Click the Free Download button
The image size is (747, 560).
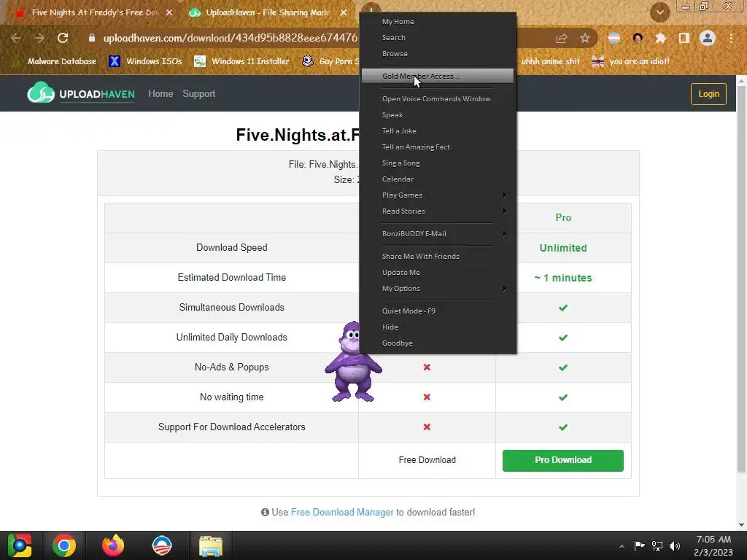point(427,460)
